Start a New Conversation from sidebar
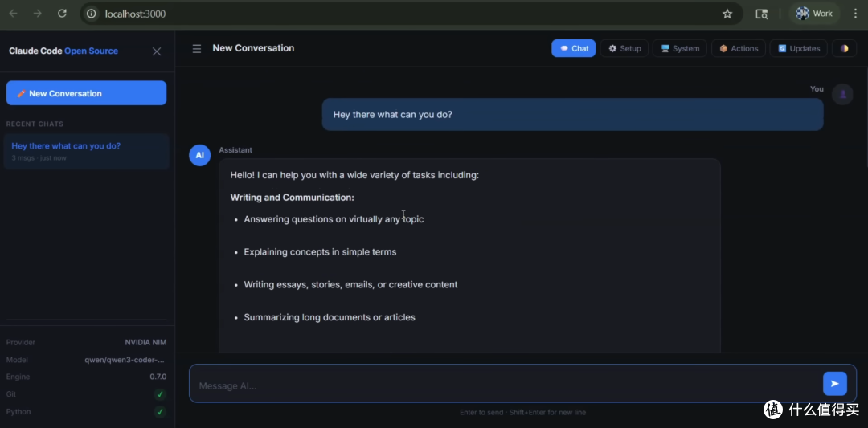The image size is (868, 428). pos(86,93)
